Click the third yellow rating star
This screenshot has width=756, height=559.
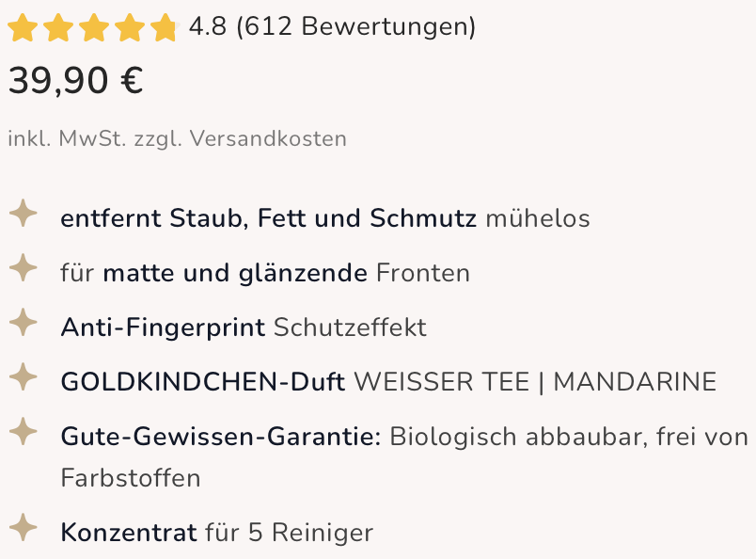pyautogui.click(x=93, y=27)
